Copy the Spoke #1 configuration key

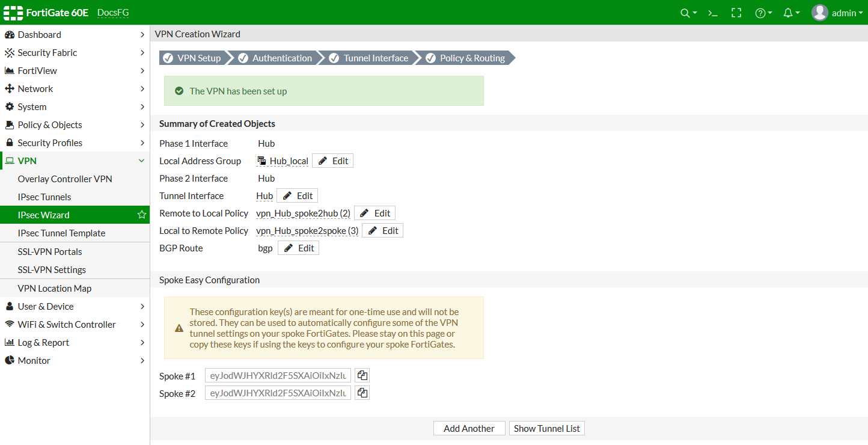click(362, 375)
